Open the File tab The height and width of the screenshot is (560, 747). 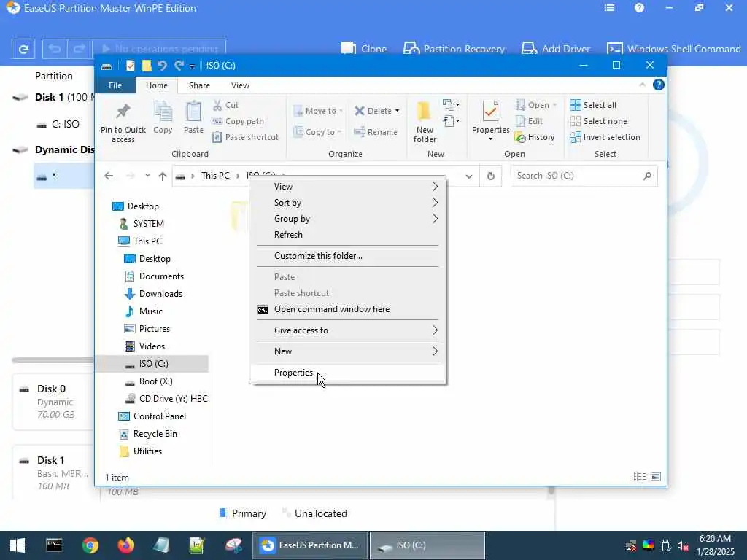pos(115,85)
